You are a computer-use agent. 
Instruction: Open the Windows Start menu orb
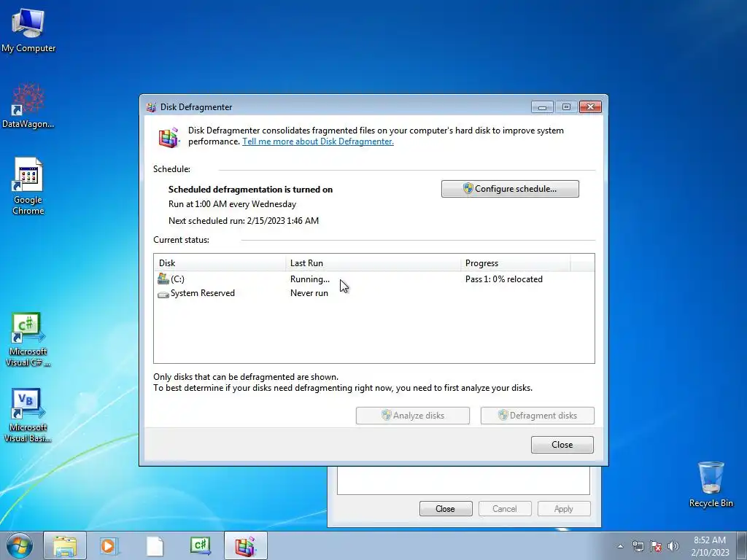(x=20, y=545)
